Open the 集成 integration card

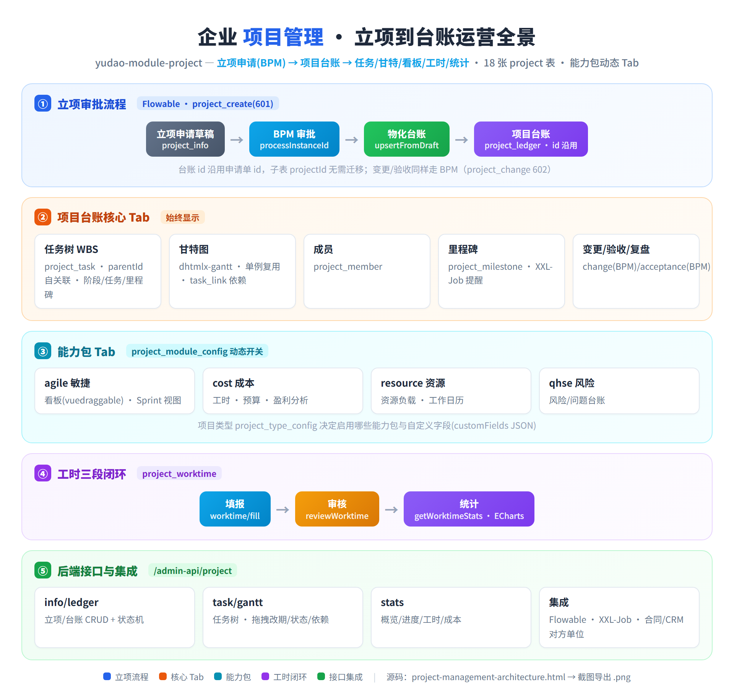click(x=619, y=617)
